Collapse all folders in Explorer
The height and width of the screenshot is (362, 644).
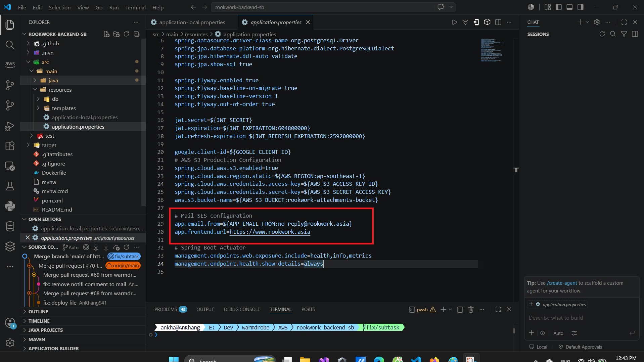click(x=136, y=34)
